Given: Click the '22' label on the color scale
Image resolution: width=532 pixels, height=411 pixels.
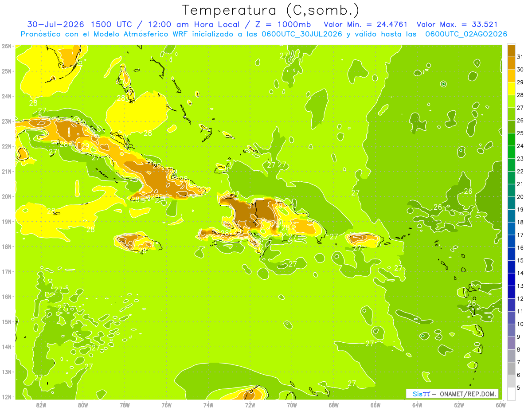Looking at the screenshot, I should [x=520, y=171].
